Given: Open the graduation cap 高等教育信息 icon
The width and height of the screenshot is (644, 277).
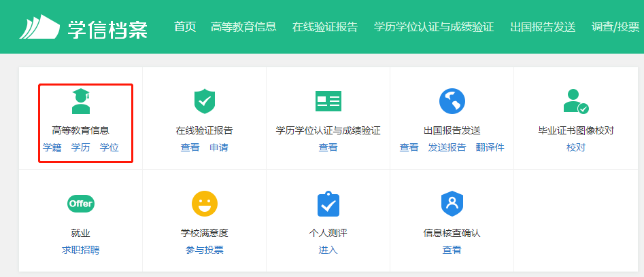Looking at the screenshot, I should click(81, 102).
